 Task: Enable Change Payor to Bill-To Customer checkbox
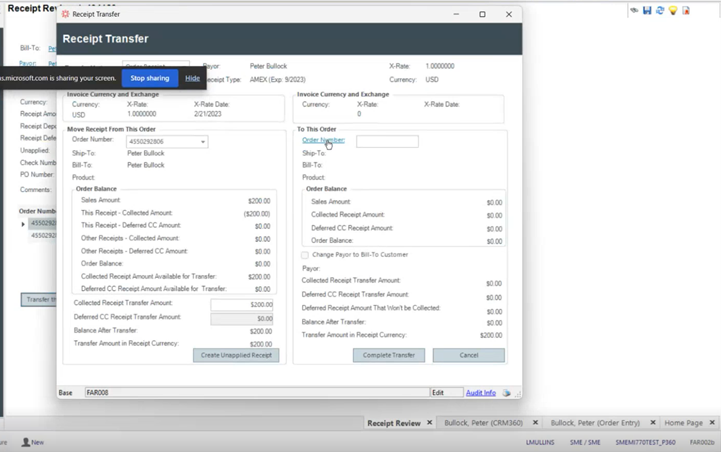305,255
